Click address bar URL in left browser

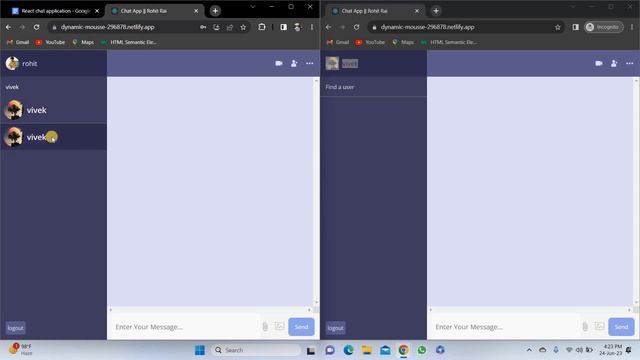pyautogui.click(x=107, y=27)
